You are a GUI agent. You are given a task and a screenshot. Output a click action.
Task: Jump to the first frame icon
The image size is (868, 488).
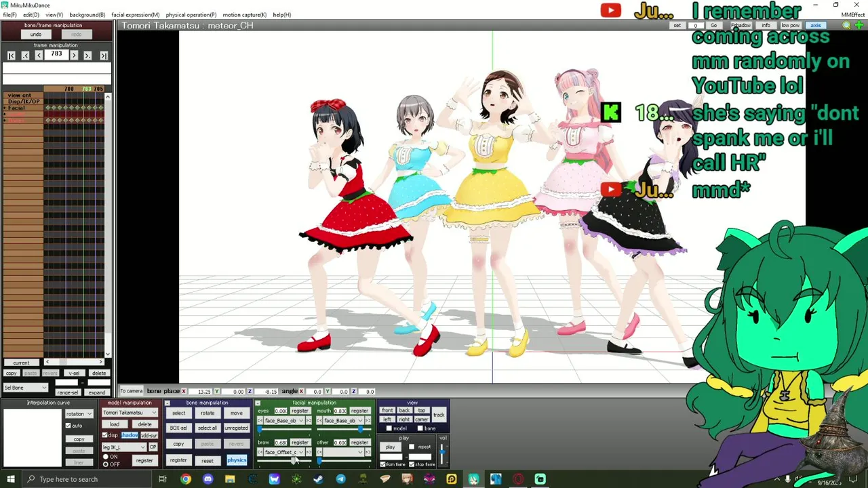(x=12, y=56)
